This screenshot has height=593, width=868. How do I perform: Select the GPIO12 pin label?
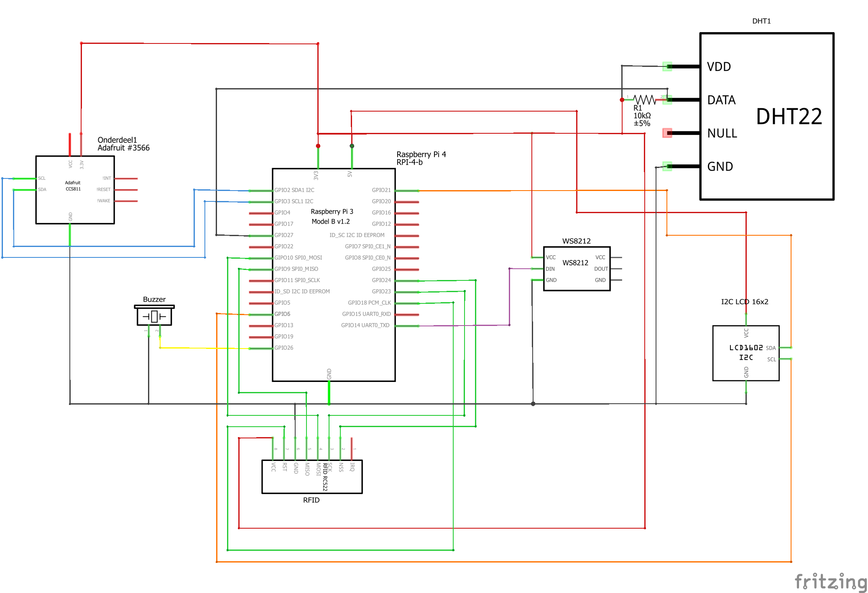(x=381, y=224)
